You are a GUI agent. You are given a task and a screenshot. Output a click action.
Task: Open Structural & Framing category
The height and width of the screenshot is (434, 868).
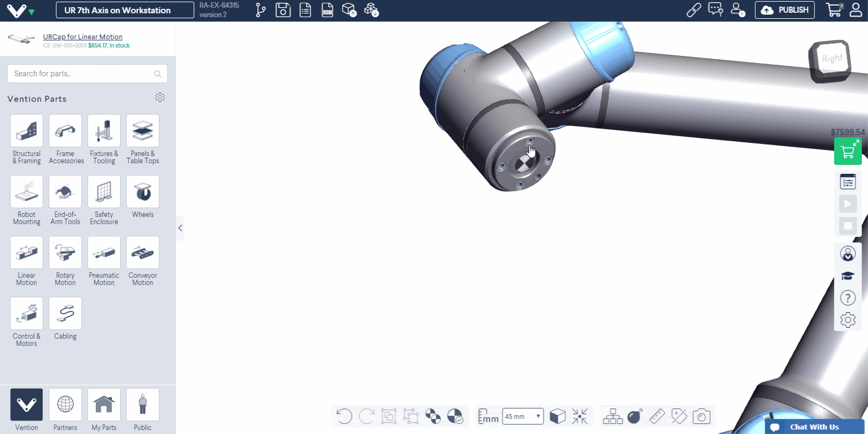pos(27,140)
